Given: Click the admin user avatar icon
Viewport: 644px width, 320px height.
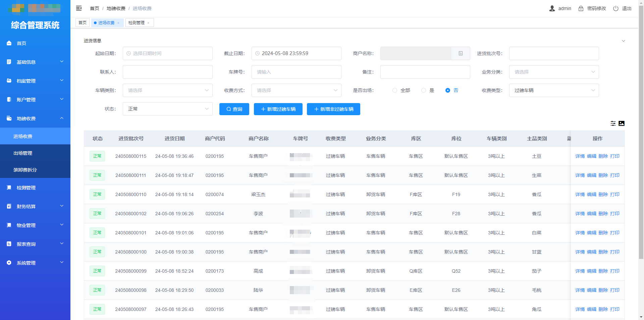Looking at the screenshot, I should coord(552,8).
